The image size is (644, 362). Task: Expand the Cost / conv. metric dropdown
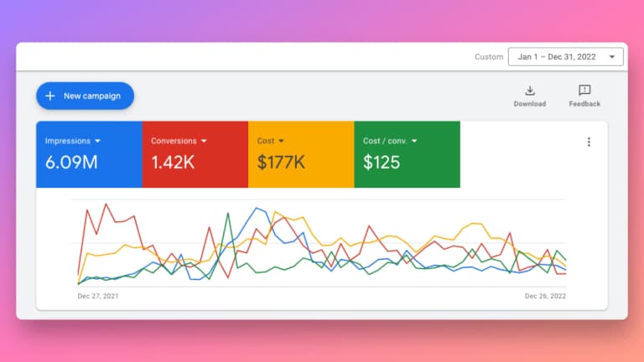pos(414,141)
